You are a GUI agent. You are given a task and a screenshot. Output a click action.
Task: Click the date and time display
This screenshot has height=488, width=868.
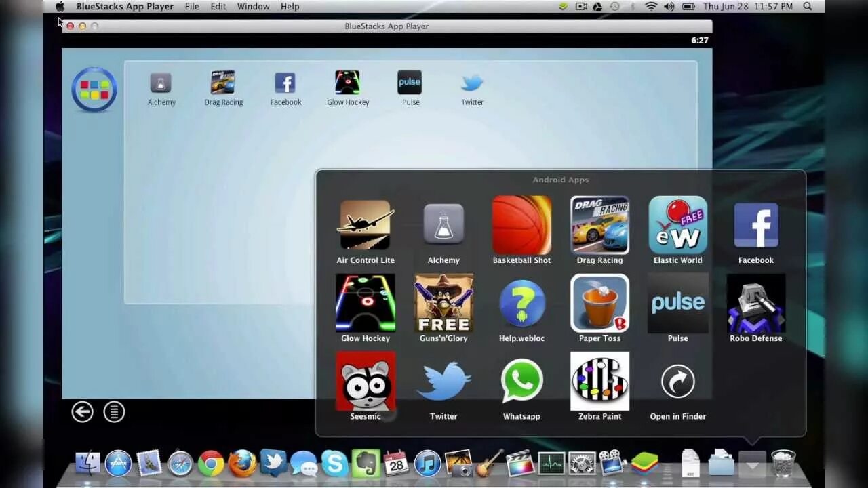[x=748, y=6]
